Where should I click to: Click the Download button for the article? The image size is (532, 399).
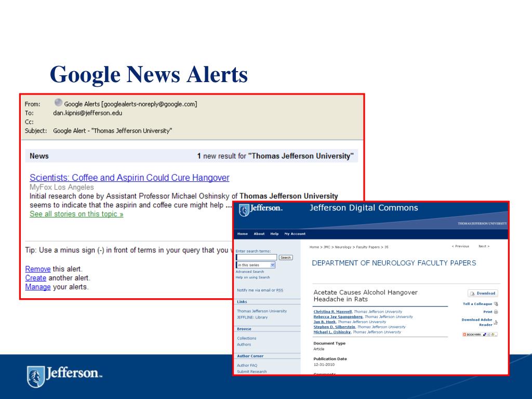coord(483,294)
